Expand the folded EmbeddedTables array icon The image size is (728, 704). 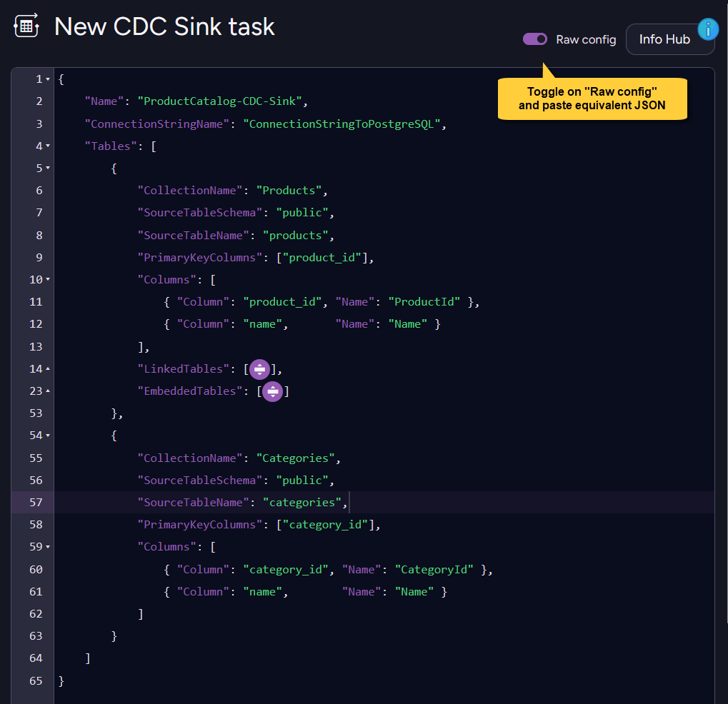click(272, 392)
